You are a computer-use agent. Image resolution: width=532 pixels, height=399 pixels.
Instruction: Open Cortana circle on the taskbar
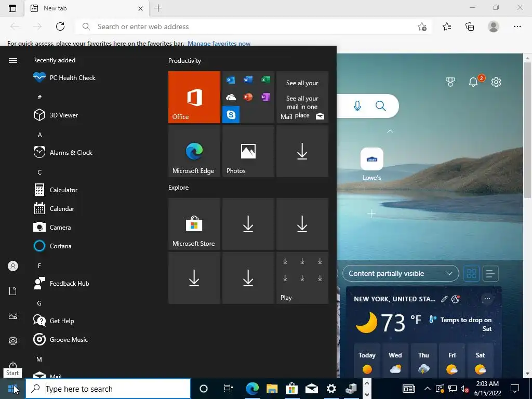click(204, 389)
